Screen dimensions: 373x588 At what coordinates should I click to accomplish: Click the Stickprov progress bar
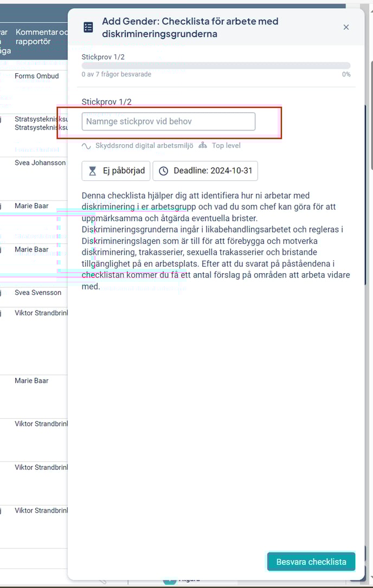click(216, 66)
